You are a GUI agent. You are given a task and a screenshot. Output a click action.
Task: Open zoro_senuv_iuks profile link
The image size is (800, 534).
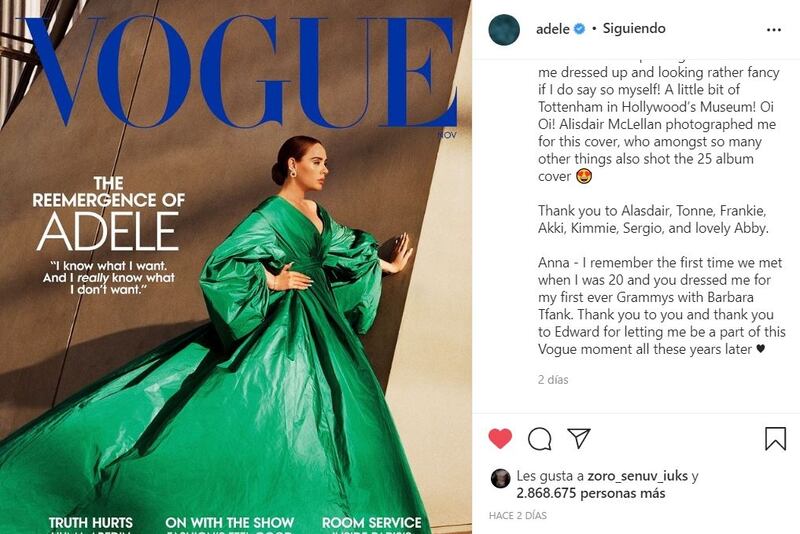(637, 476)
